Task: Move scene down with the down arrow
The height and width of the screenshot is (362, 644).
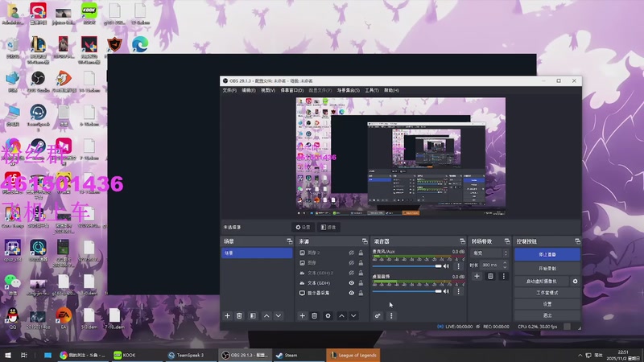Action: 279,315
